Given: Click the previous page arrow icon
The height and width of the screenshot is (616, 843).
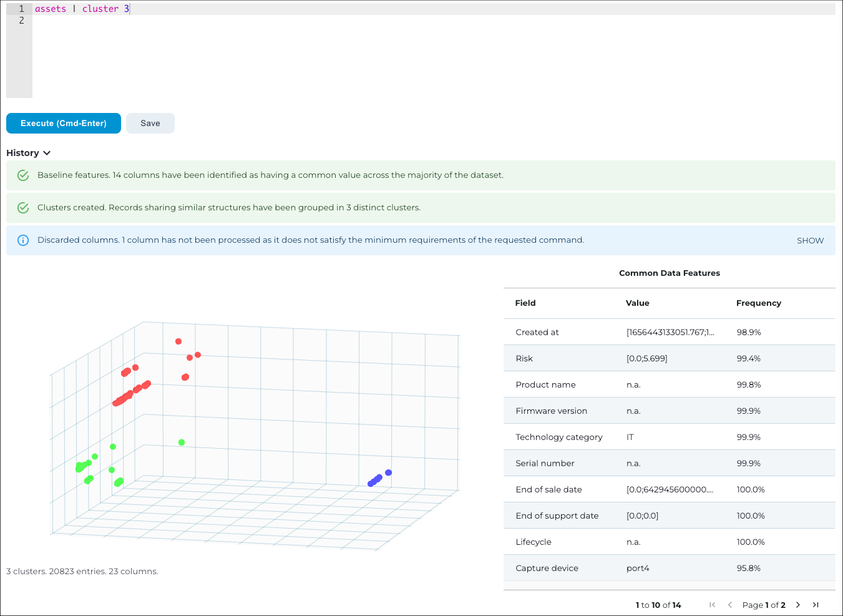Looking at the screenshot, I should [x=730, y=605].
